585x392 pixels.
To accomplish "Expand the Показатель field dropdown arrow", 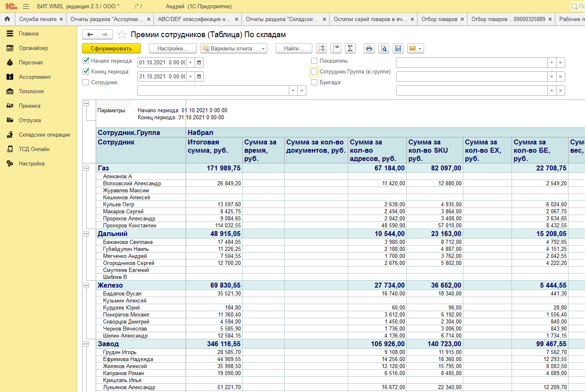I will tap(552, 63).
